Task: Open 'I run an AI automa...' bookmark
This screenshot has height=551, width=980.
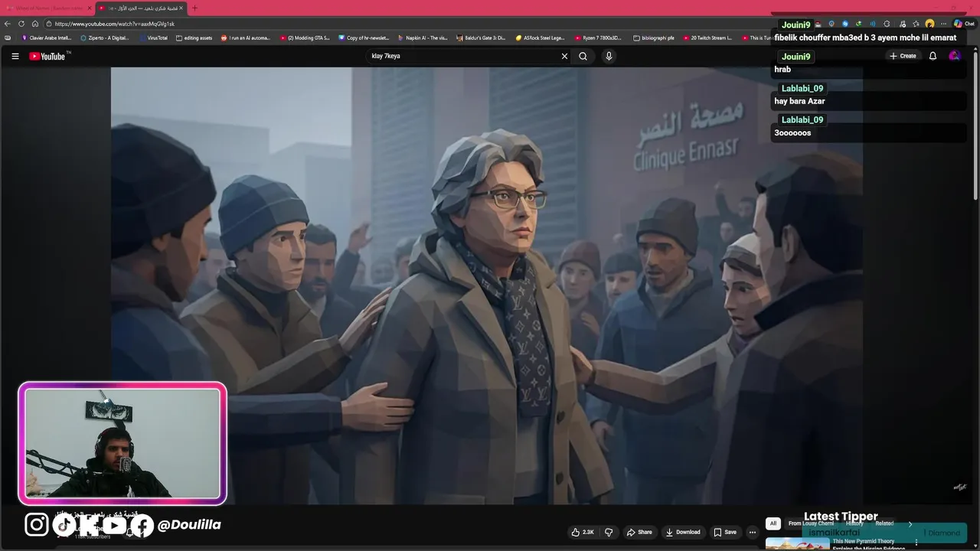Action: pyautogui.click(x=246, y=37)
